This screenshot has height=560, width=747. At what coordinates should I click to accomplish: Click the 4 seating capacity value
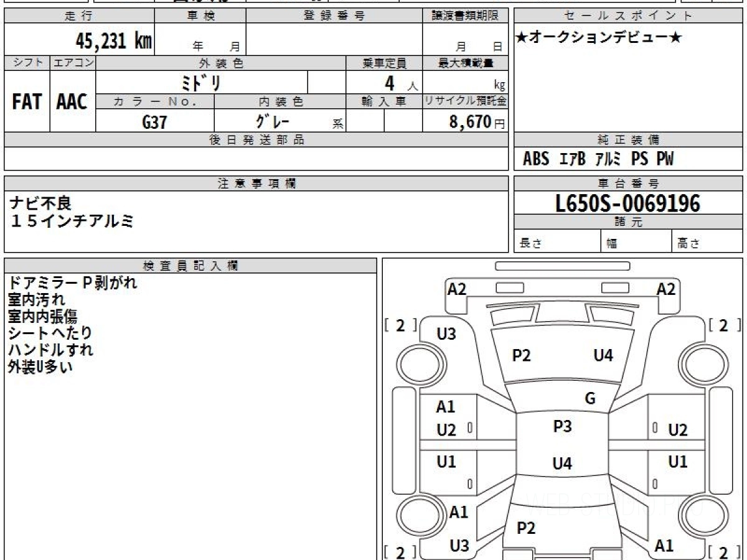[390, 83]
